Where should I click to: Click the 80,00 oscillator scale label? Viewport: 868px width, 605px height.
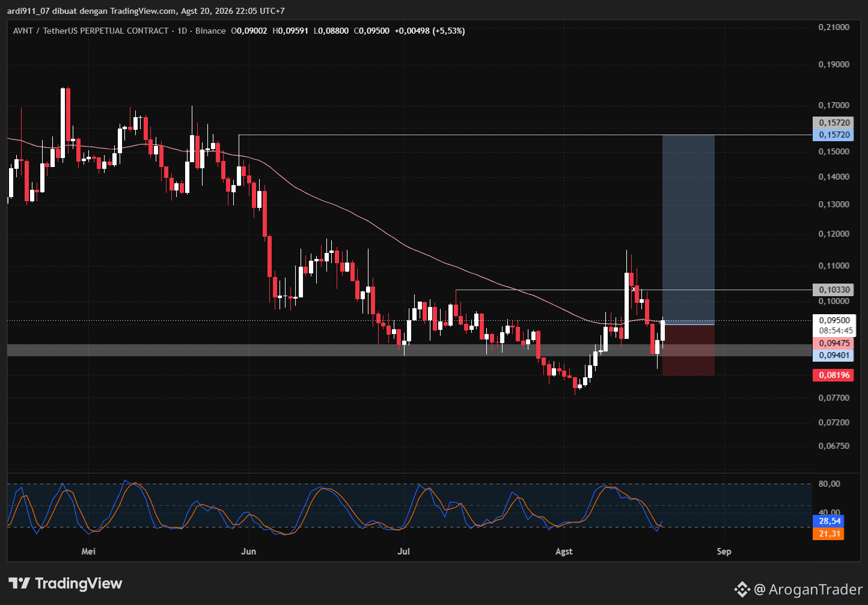coord(829,484)
